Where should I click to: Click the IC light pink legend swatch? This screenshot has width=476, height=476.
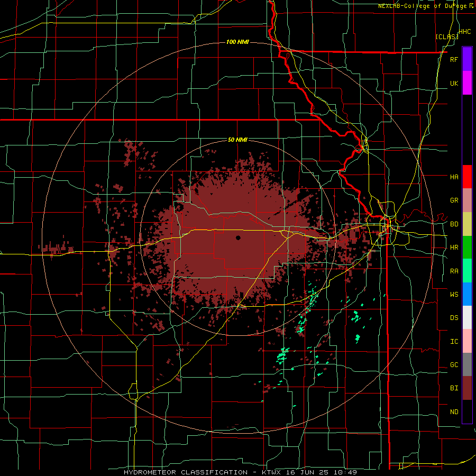(467, 341)
